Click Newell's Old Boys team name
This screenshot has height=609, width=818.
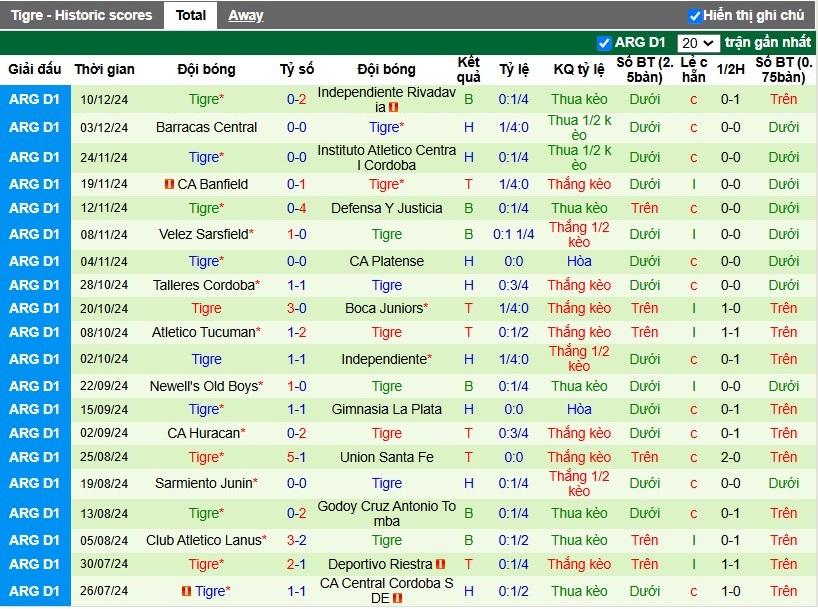coord(203,386)
